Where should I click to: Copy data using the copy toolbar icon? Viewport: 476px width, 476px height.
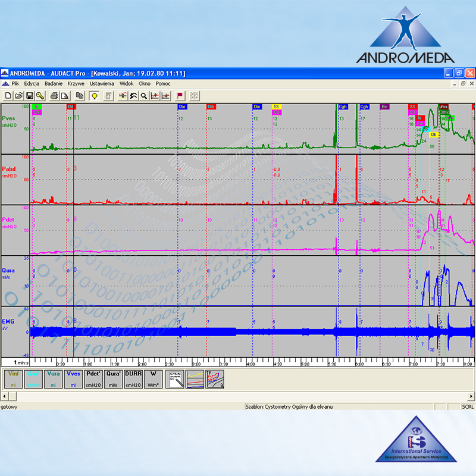click(x=79, y=96)
